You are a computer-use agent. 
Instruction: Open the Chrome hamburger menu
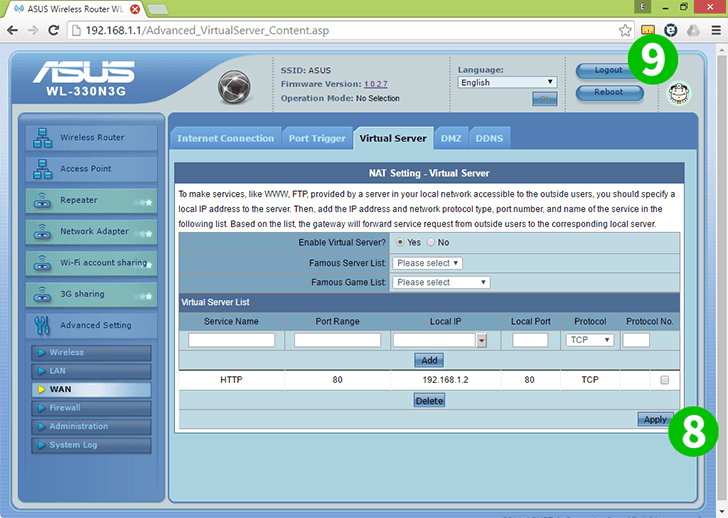click(716, 31)
